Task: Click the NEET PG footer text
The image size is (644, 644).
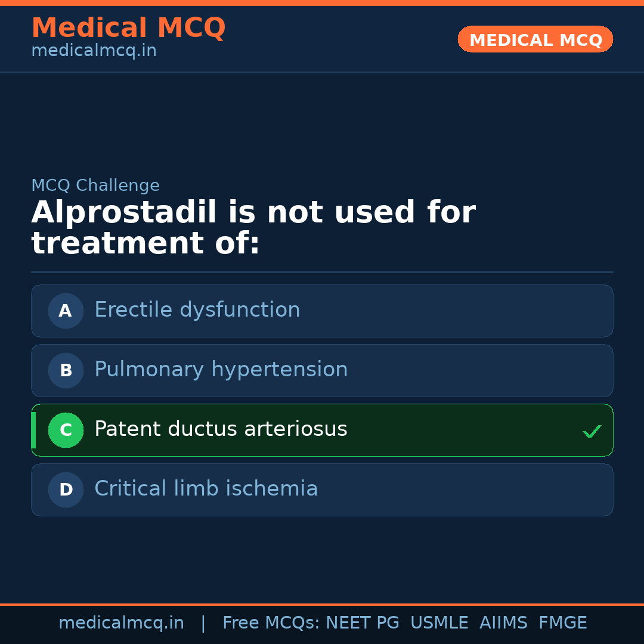Action: tap(363, 623)
